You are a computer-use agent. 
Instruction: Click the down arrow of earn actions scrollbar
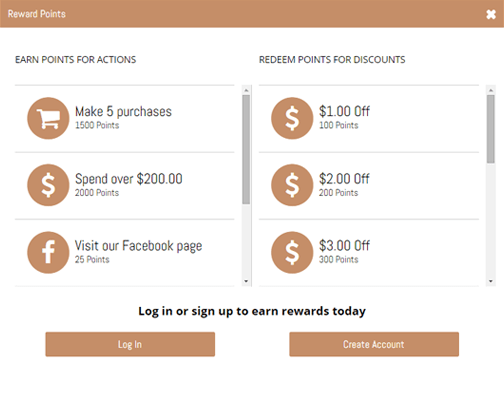pos(246,281)
